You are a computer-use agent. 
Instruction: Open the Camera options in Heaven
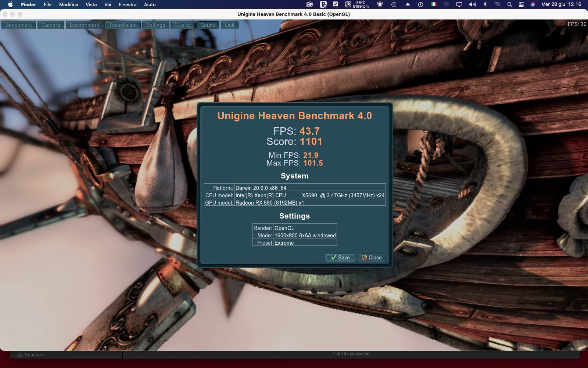pyautogui.click(x=51, y=25)
